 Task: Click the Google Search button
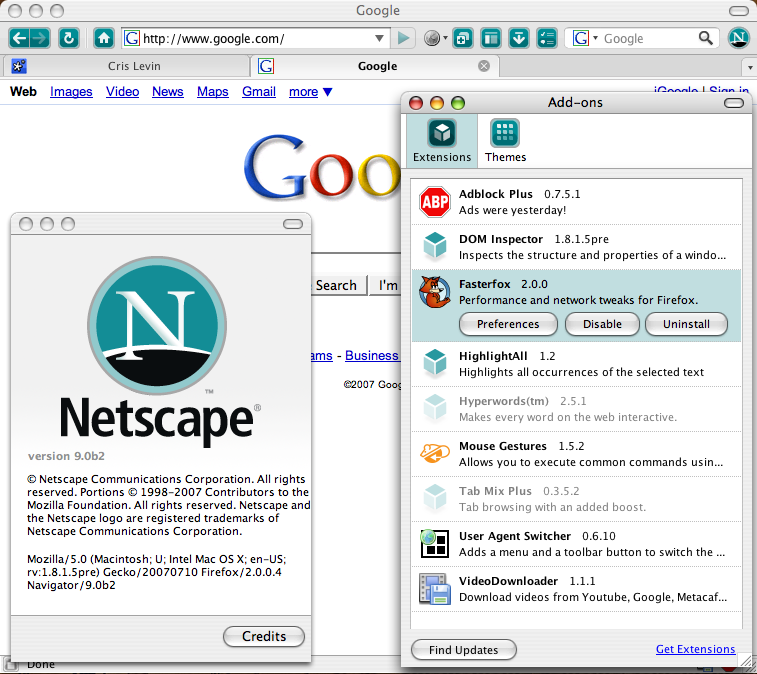click(x=338, y=285)
